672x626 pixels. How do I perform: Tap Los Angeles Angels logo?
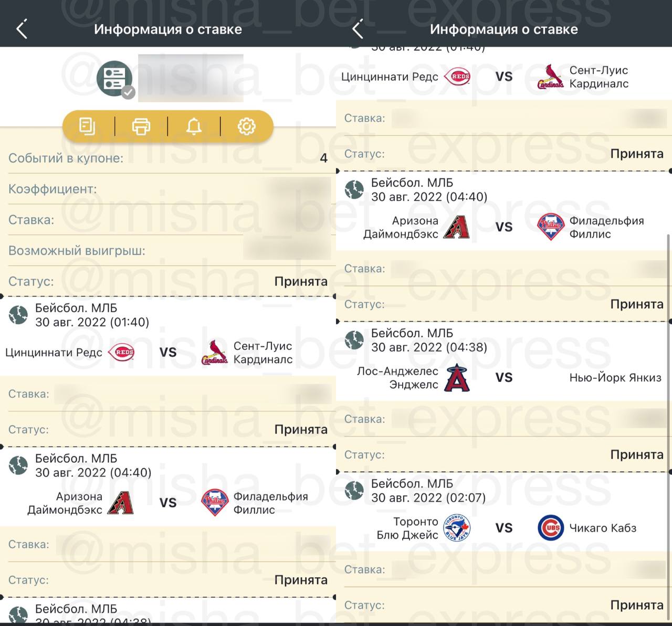click(x=457, y=378)
